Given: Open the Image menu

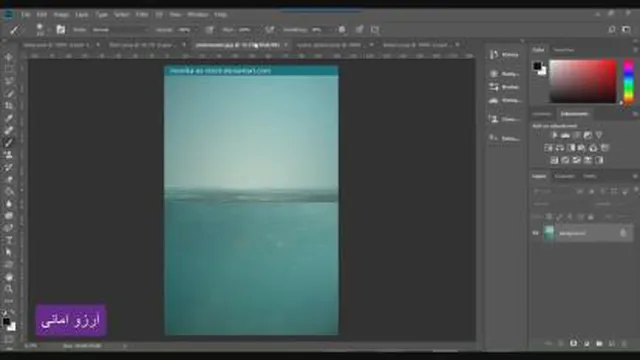Looking at the screenshot, I should [x=61, y=14].
